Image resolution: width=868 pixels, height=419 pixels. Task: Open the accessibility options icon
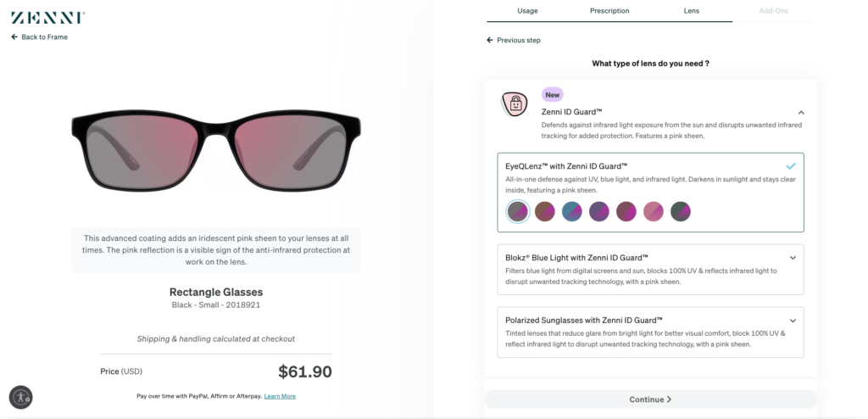tap(20, 396)
